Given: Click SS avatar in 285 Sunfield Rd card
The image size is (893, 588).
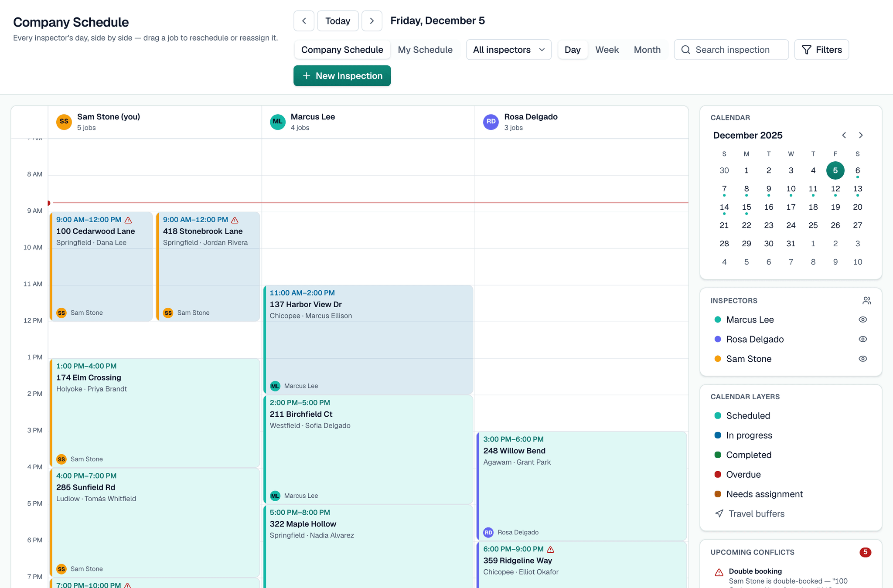Looking at the screenshot, I should [61, 569].
